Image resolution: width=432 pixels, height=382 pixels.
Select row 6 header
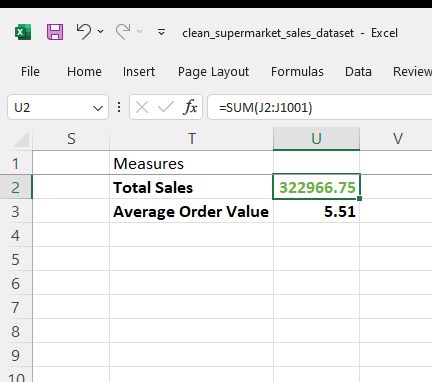pos(16,283)
